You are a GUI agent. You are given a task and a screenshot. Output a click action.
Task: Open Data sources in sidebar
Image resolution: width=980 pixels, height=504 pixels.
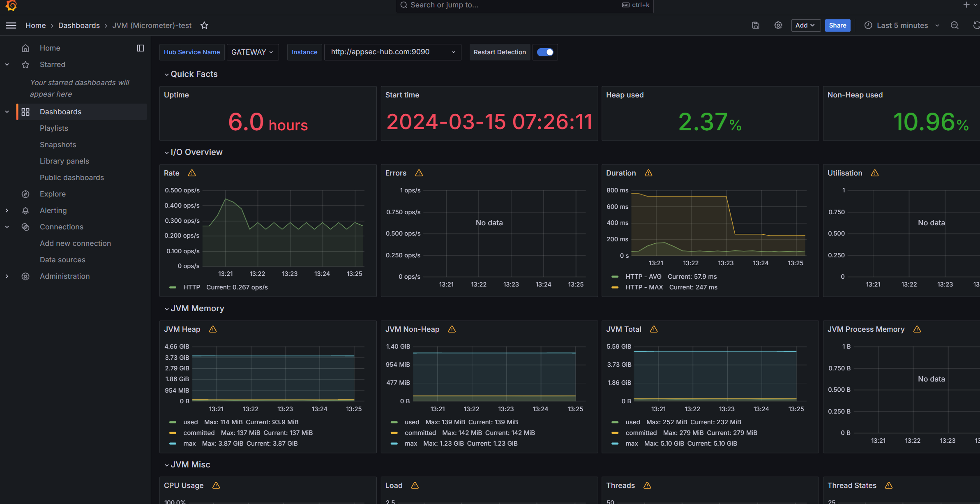tap(62, 260)
